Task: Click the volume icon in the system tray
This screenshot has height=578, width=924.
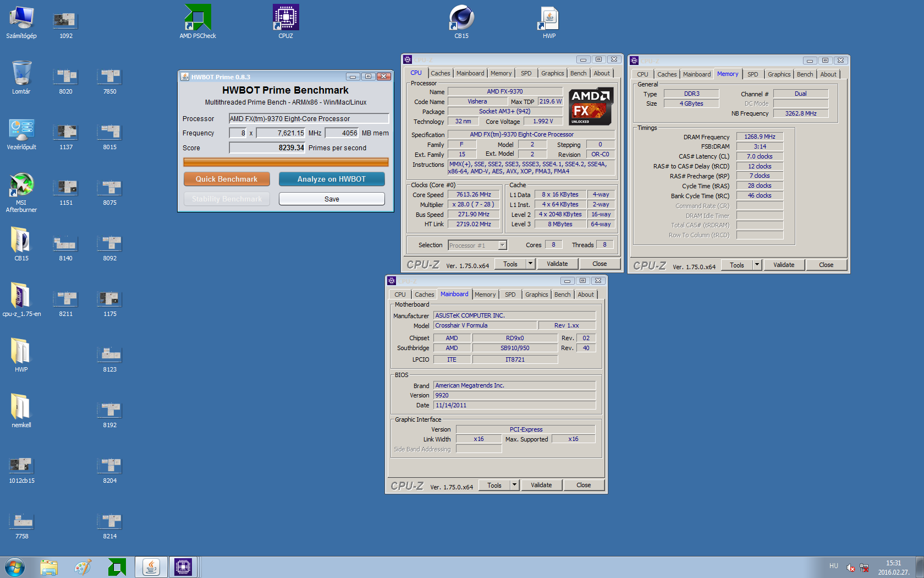Action: click(851, 568)
